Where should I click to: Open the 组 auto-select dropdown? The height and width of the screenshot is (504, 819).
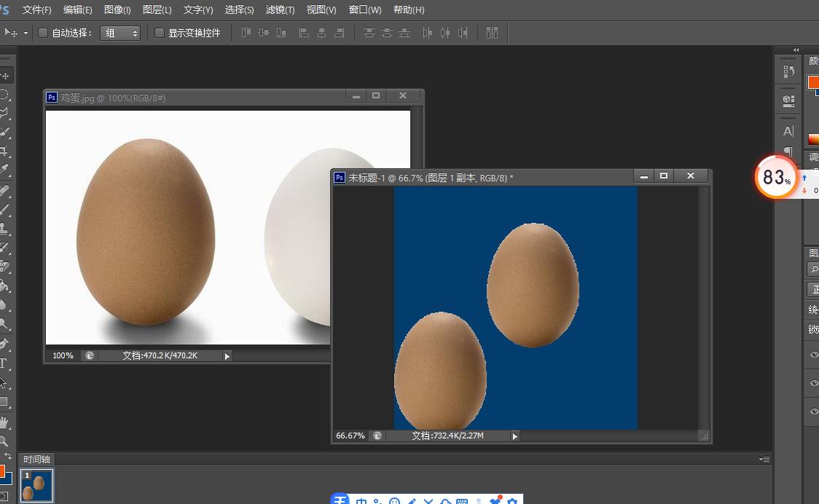tap(121, 33)
